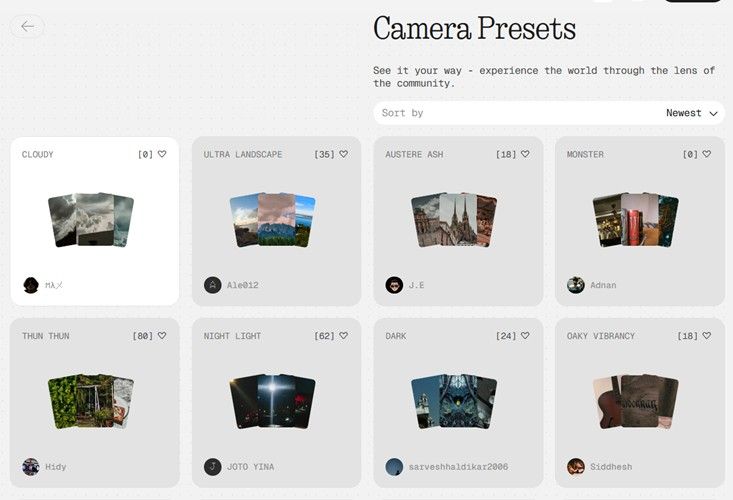Click the JOTO YINA username

point(251,467)
